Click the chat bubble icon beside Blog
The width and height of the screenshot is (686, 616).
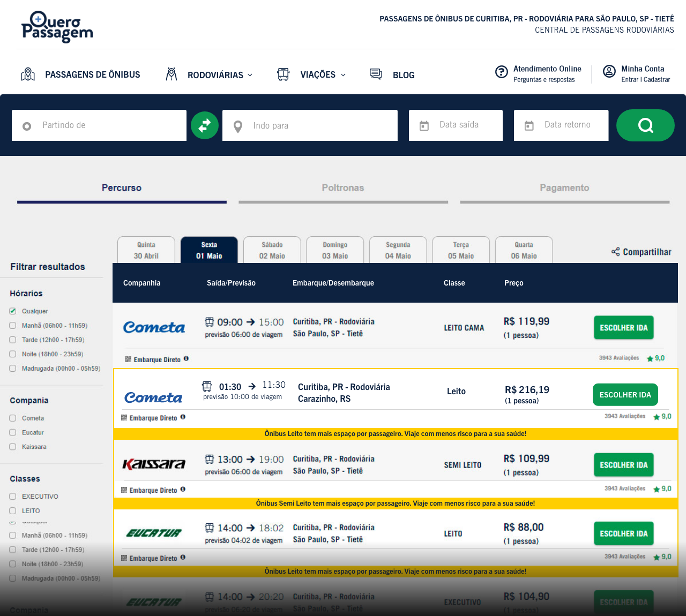[376, 74]
